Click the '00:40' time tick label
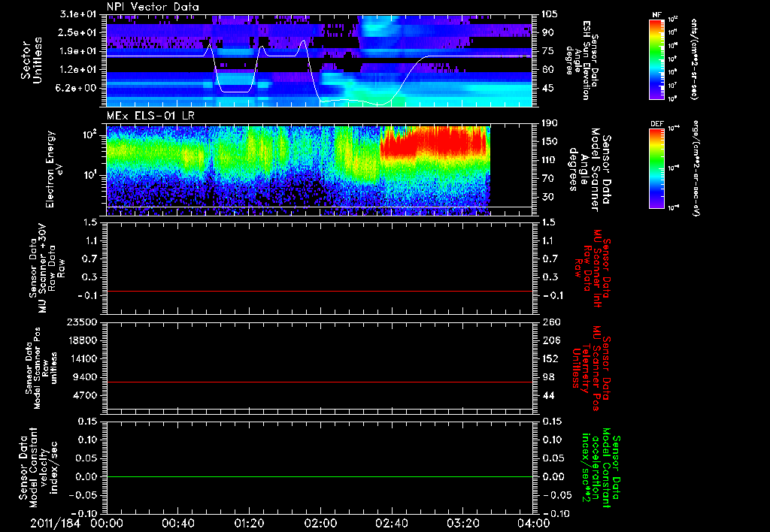 [177, 523]
